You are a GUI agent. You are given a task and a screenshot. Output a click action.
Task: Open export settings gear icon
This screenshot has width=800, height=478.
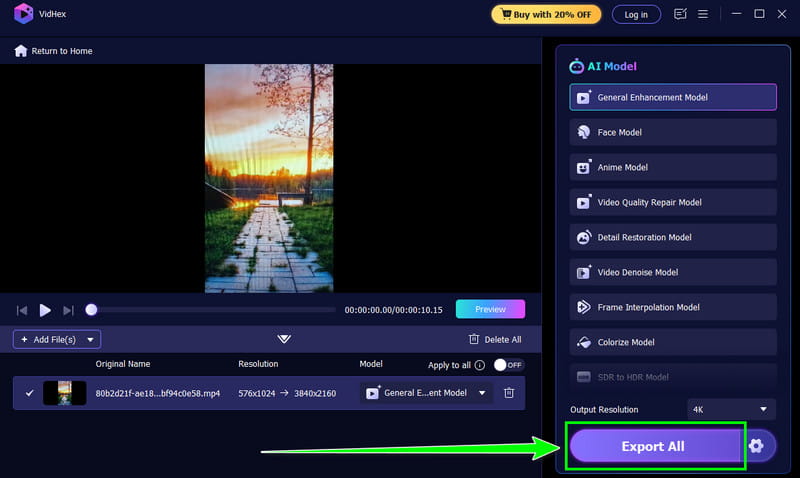point(756,446)
